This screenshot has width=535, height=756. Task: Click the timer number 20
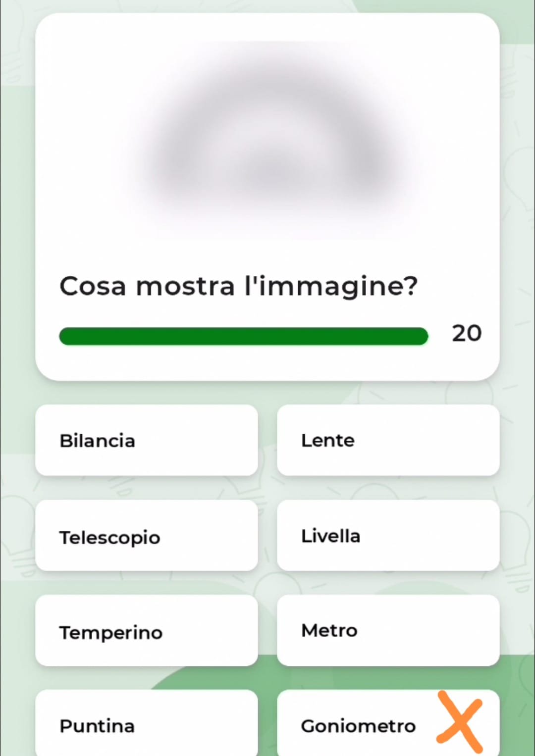466,333
